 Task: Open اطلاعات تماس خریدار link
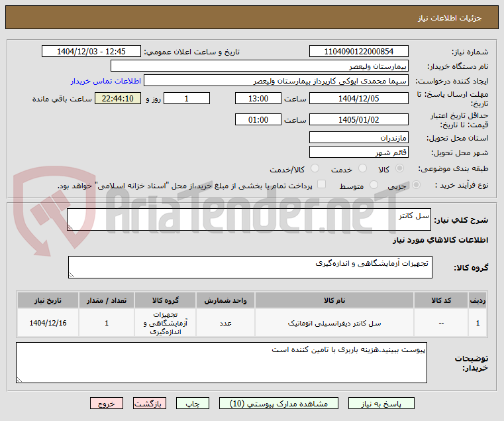tap(106, 81)
